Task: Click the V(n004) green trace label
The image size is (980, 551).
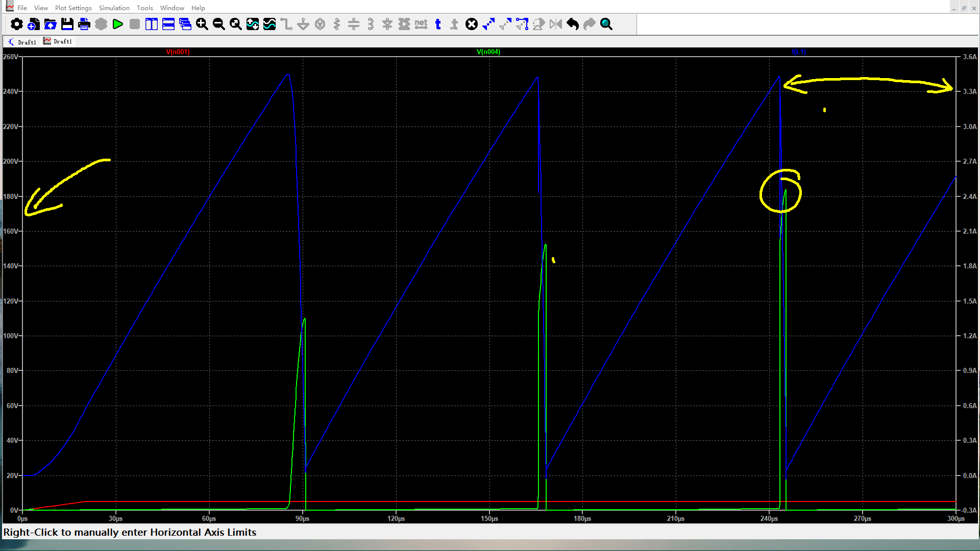Action: 488,52
